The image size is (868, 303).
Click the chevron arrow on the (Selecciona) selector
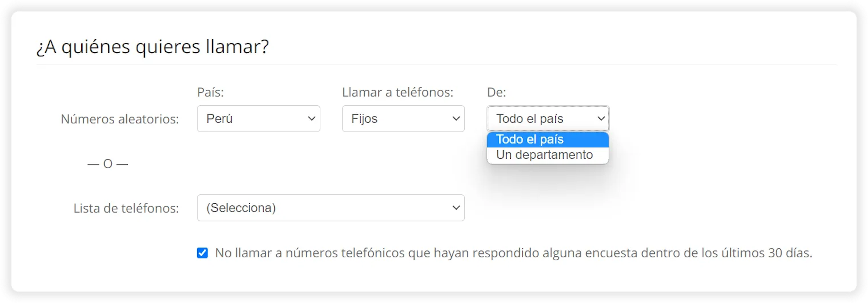456,208
